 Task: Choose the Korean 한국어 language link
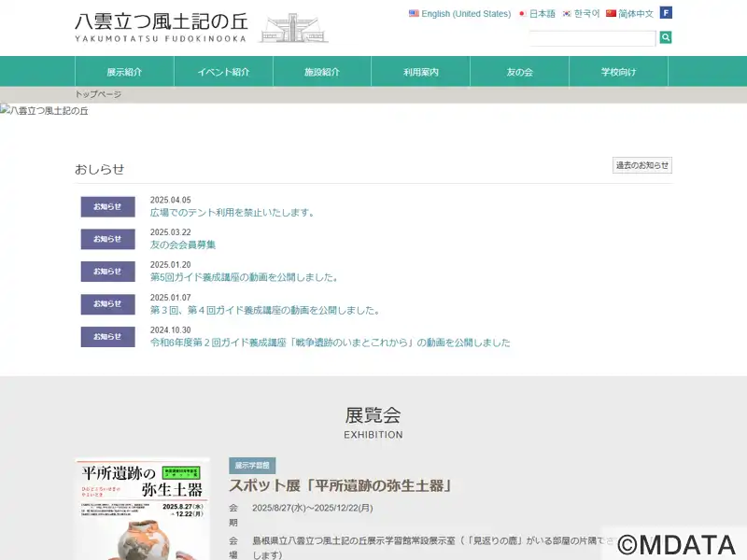tap(581, 14)
